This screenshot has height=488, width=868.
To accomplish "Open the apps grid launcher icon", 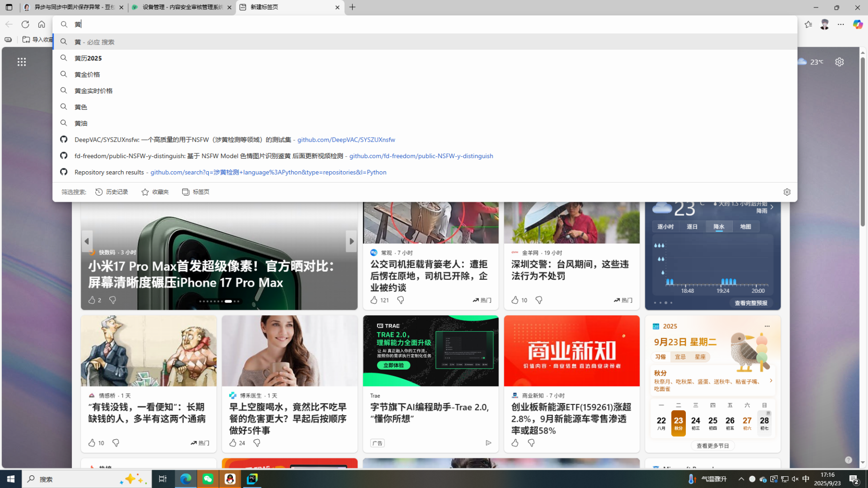I will pyautogui.click(x=22, y=62).
